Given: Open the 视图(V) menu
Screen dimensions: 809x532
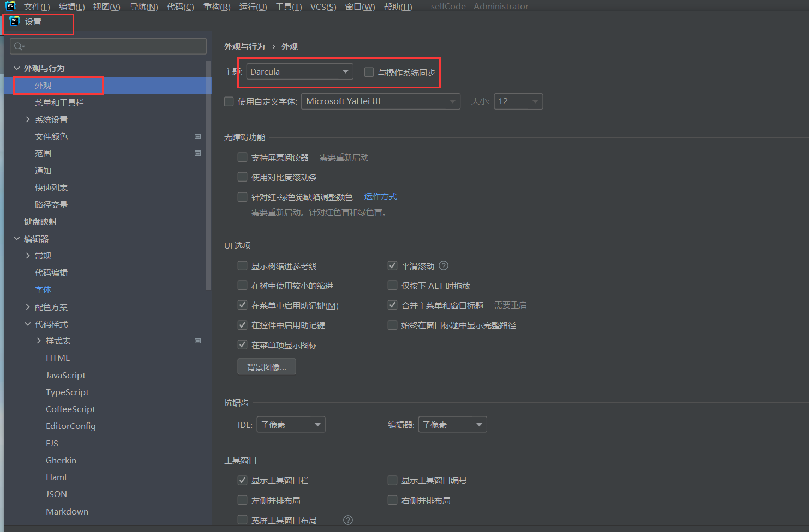Looking at the screenshot, I should [x=106, y=7].
